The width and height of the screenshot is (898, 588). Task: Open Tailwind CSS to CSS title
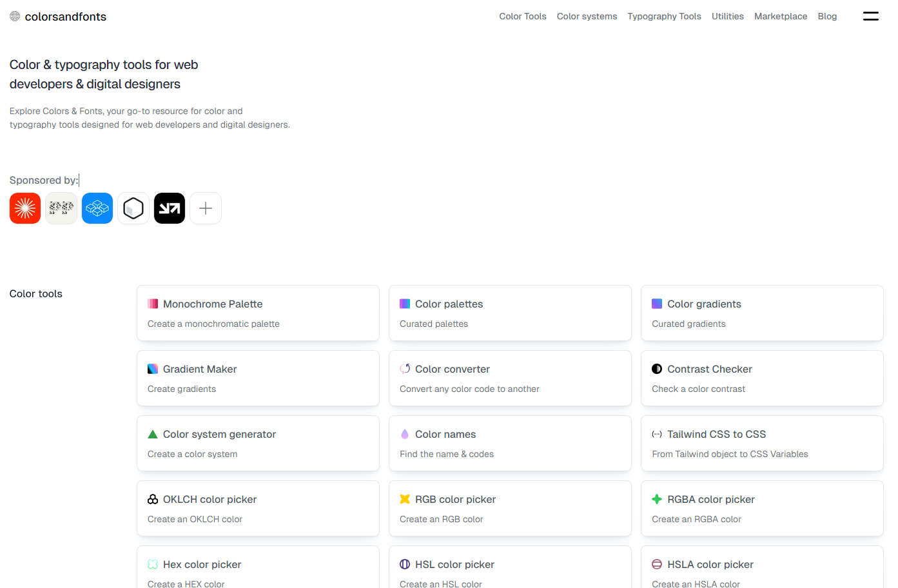point(717,434)
